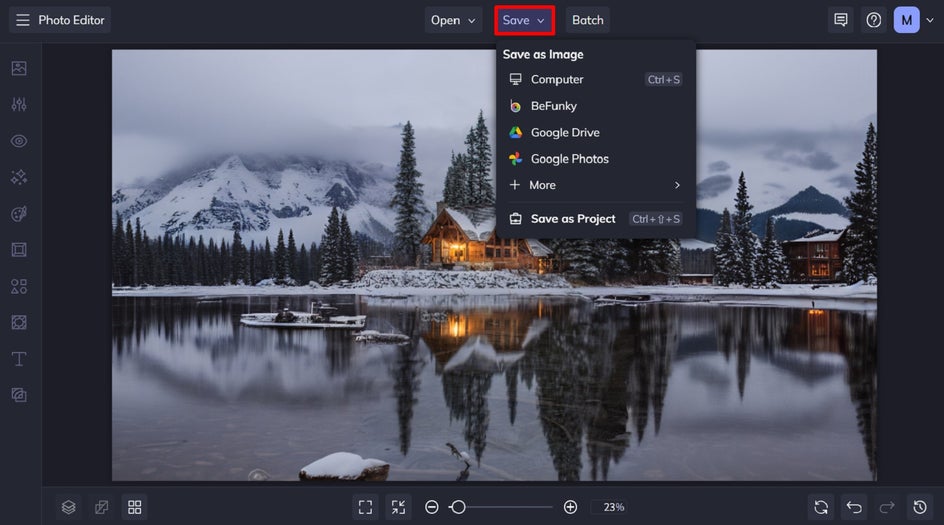Click the zoom slider handle
Screen dimensions: 944x525
458,507
